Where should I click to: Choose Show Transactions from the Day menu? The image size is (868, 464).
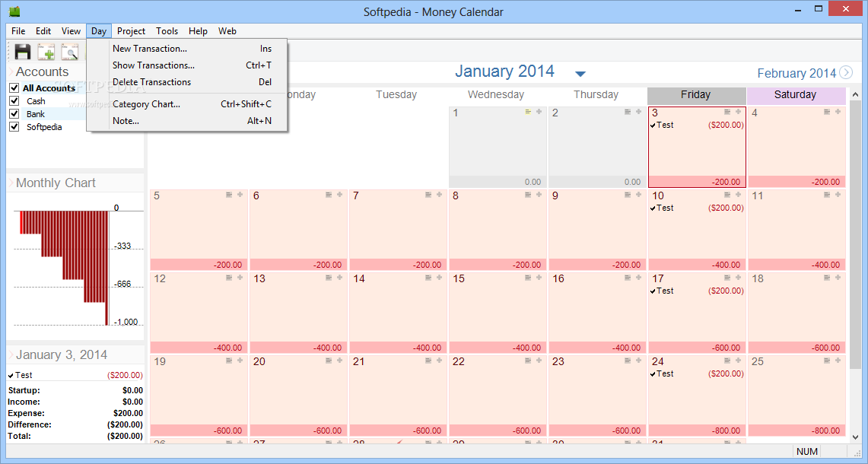(x=187, y=65)
